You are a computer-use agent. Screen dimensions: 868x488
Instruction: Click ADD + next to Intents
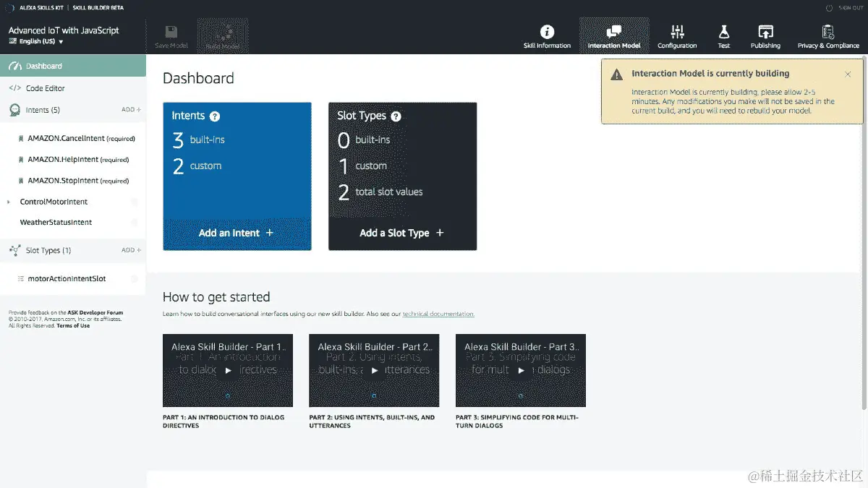coord(131,110)
